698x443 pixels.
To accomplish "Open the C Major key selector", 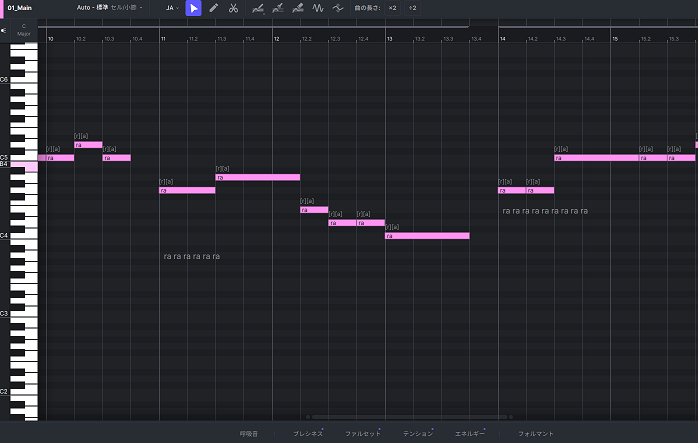I will click(x=24, y=31).
